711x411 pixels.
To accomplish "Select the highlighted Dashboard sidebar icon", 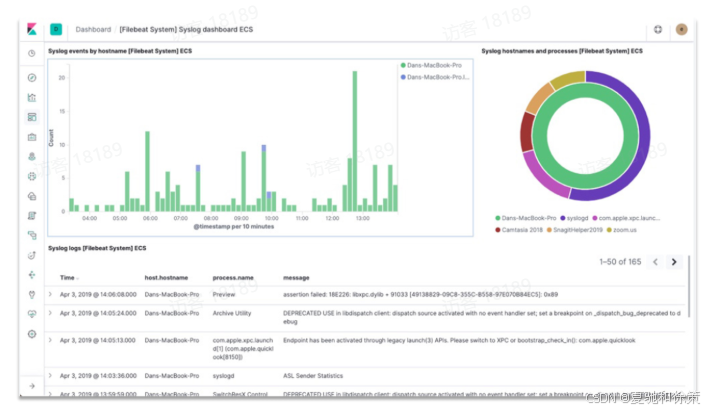I will point(32,117).
